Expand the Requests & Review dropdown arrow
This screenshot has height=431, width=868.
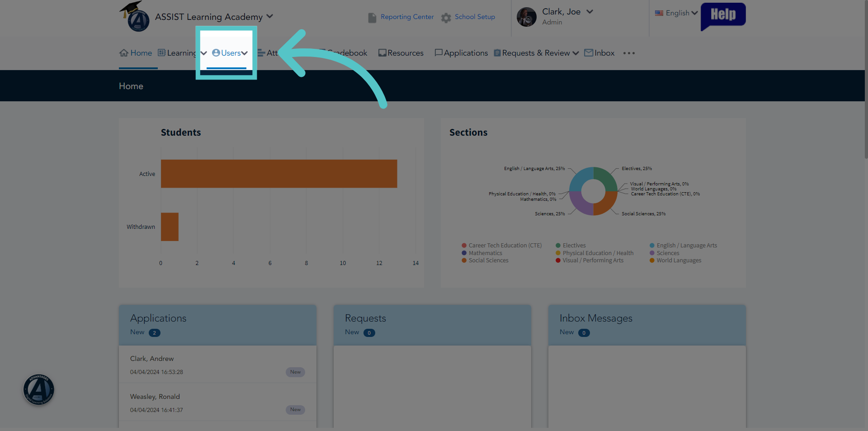(576, 53)
